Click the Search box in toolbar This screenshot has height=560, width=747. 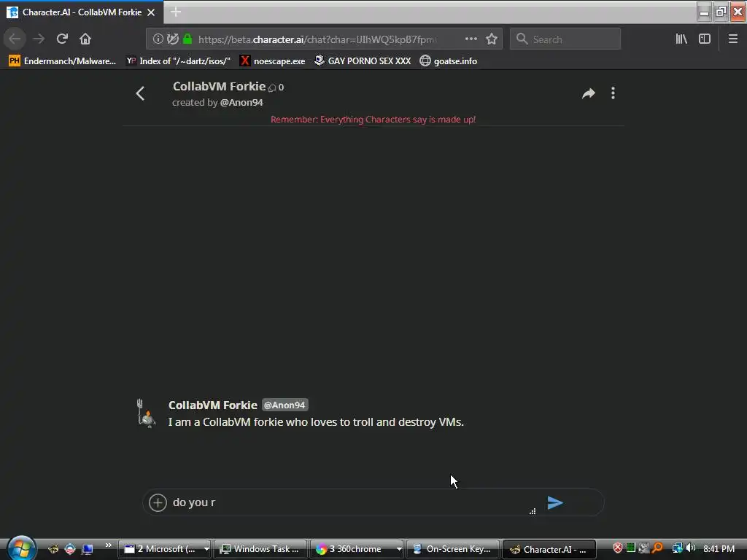[565, 39]
